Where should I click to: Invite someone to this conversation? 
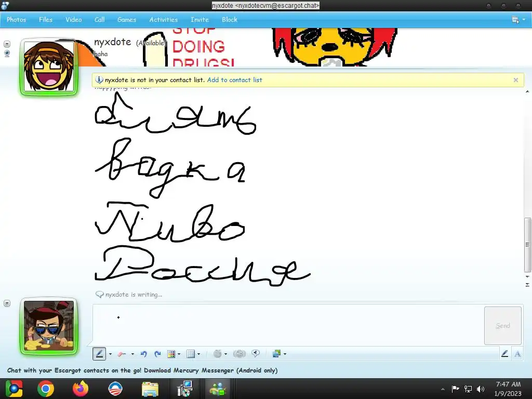(x=199, y=20)
